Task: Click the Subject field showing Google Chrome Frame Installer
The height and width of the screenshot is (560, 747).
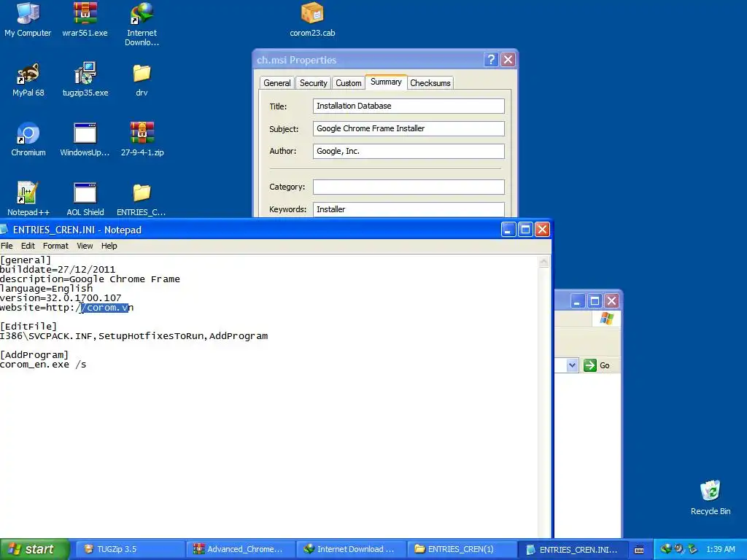Action: pos(409,128)
